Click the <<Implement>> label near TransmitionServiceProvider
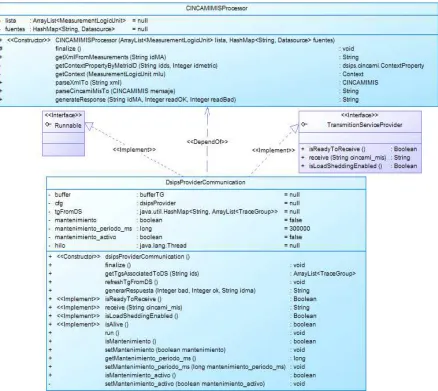438x391 pixels. (x=273, y=150)
